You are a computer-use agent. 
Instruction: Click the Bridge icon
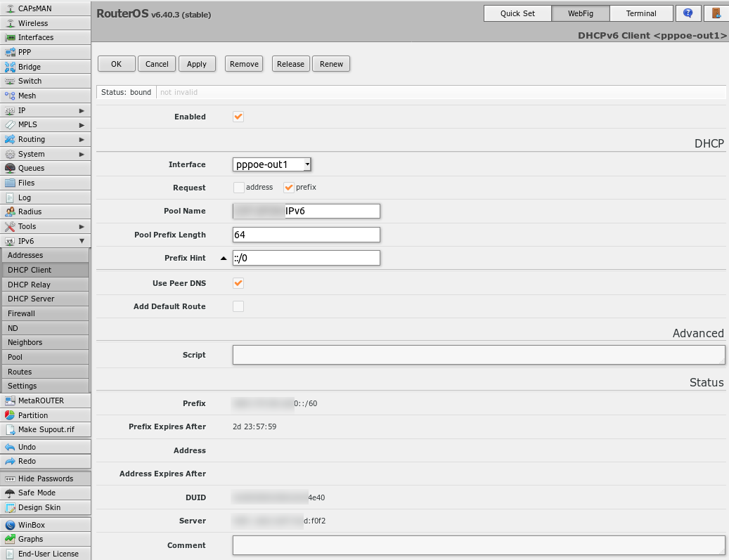click(x=10, y=67)
